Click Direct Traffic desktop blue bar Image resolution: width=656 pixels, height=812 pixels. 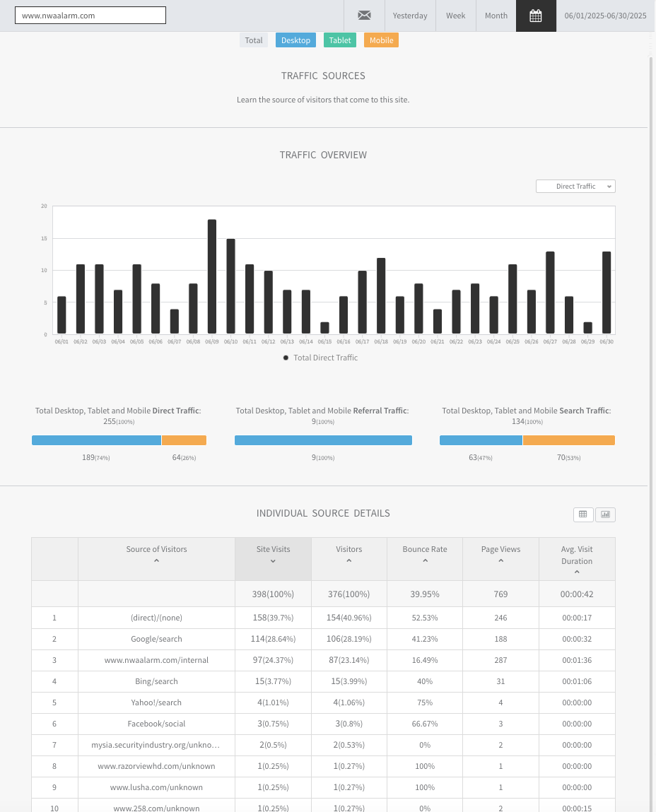[96, 440]
